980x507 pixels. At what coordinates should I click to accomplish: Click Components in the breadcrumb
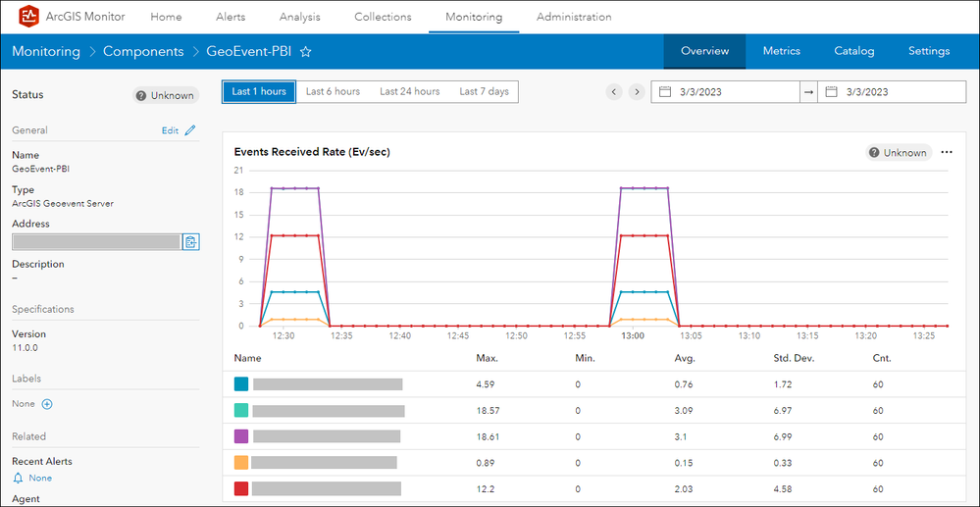[144, 51]
